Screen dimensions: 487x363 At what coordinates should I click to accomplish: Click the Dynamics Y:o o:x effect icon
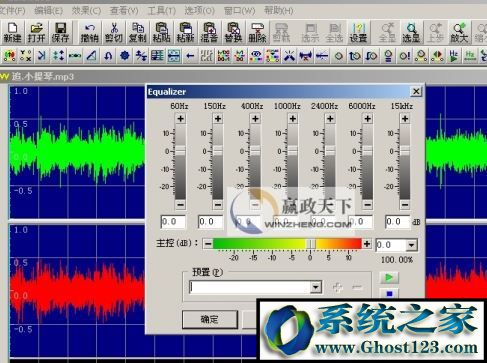pyautogui.click(x=26, y=56)
